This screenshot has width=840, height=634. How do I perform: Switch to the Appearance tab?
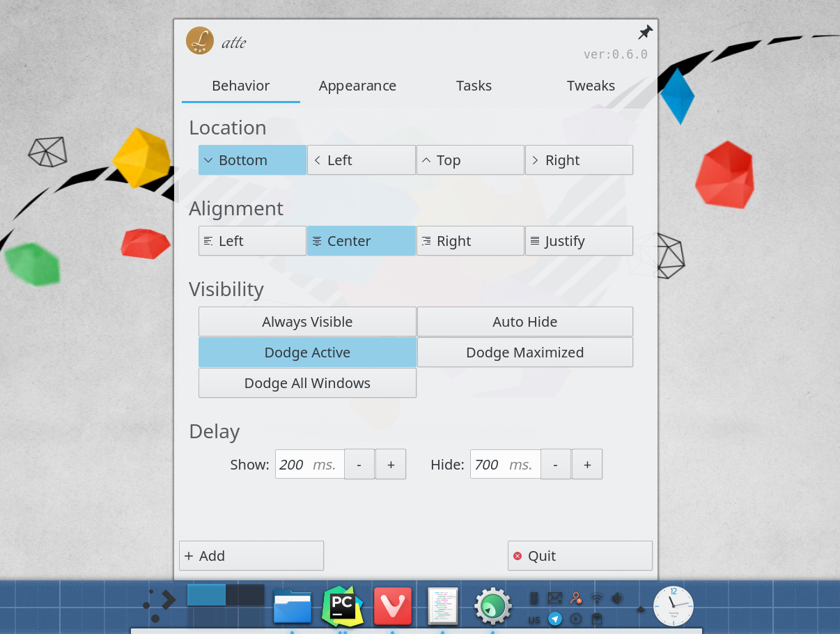[357, 86]
